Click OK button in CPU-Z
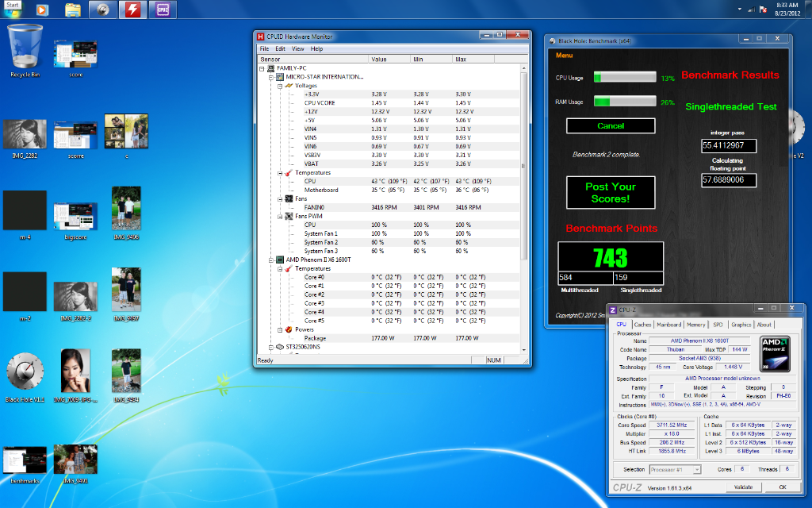This screenshot has height=508, width=812. (783, 487)
